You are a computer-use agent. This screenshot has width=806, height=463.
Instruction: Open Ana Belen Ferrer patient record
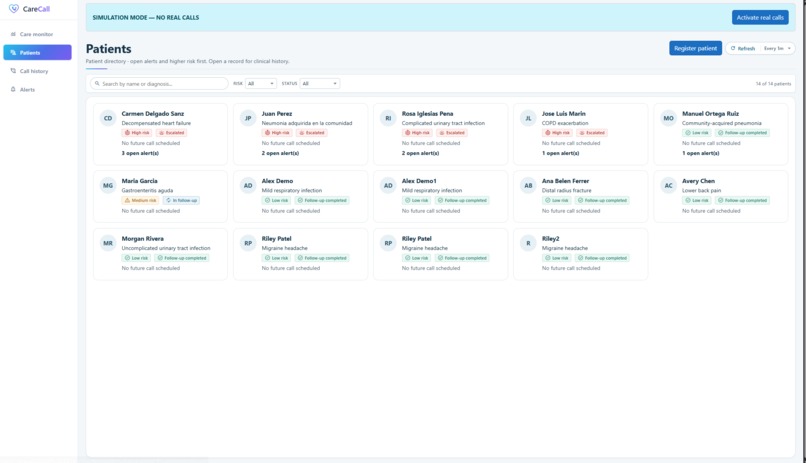[581, 196]
